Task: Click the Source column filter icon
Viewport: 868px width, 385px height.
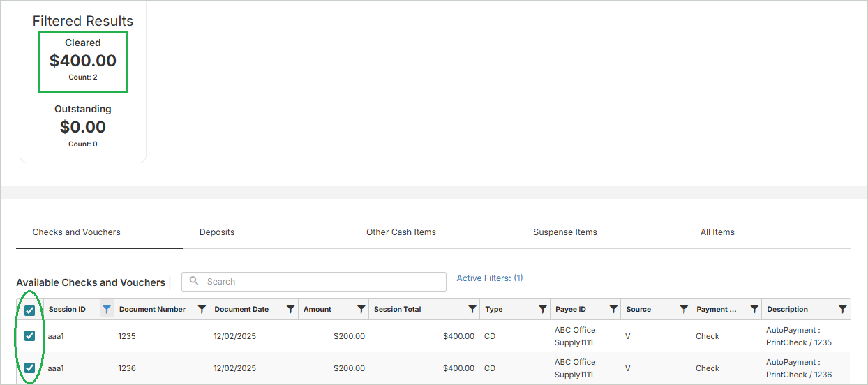Action: click(684, 310)
